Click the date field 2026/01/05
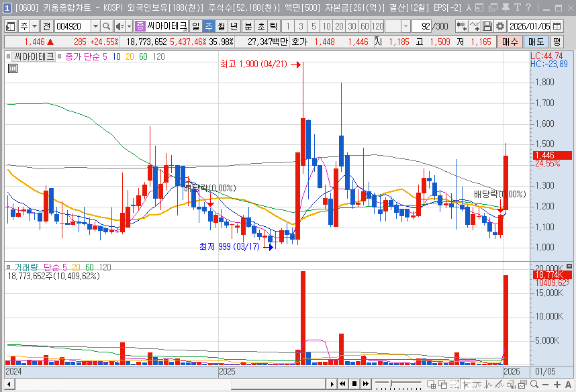Viewport: 576px width, 392px height. pos(530,26)
